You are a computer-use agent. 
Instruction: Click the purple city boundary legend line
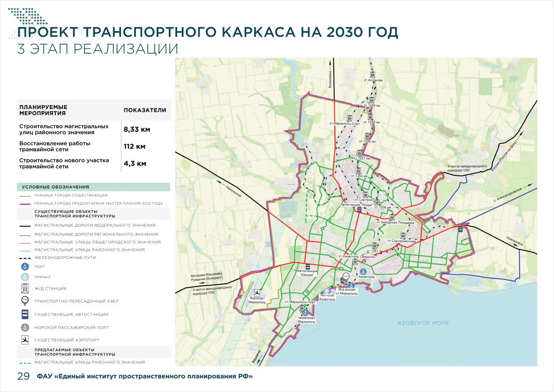pos(26,203)
